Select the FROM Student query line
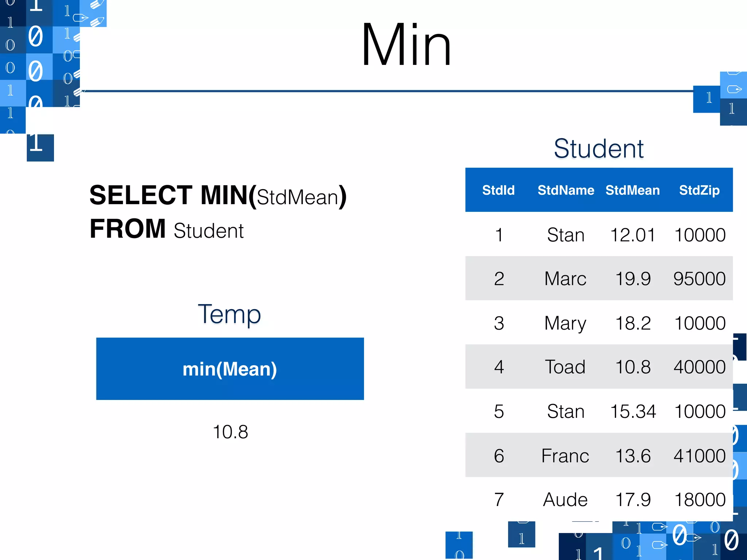Screen dimensions: 747x560 click(x=167, y=230)
